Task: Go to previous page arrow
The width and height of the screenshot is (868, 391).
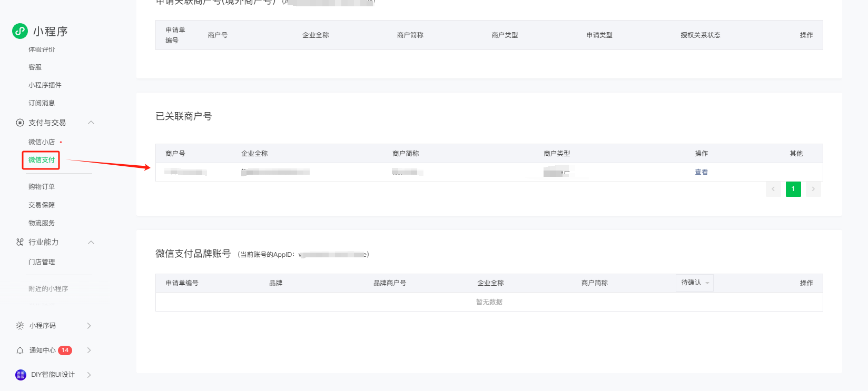Action: point(773,189)
